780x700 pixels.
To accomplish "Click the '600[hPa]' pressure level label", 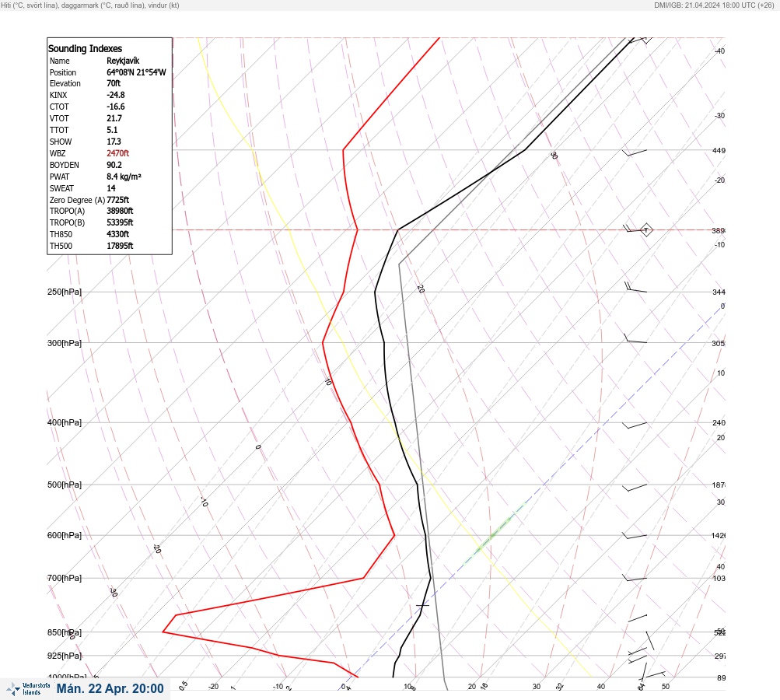I will click(65, 535).
